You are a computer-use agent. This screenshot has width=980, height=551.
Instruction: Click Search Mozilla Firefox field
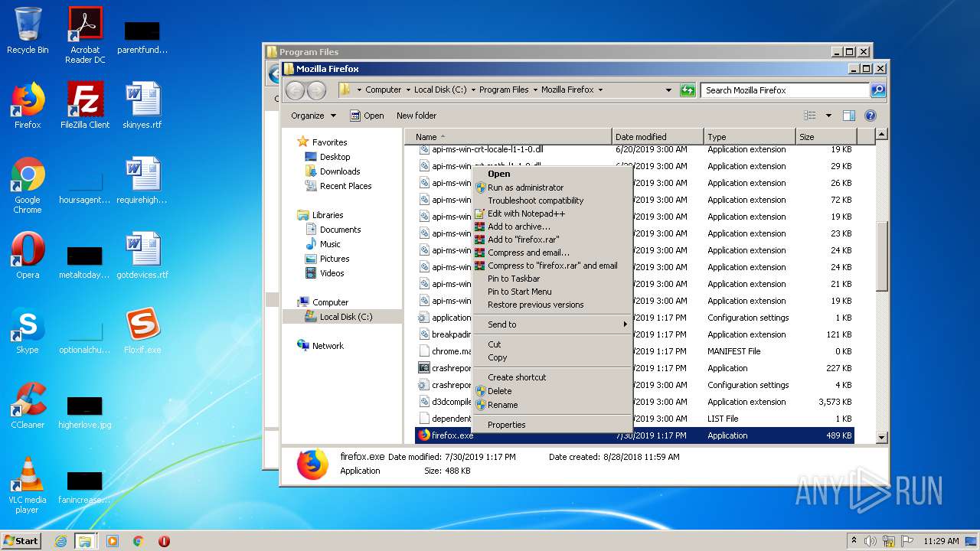pyautogui.click(x=785, y=90)
